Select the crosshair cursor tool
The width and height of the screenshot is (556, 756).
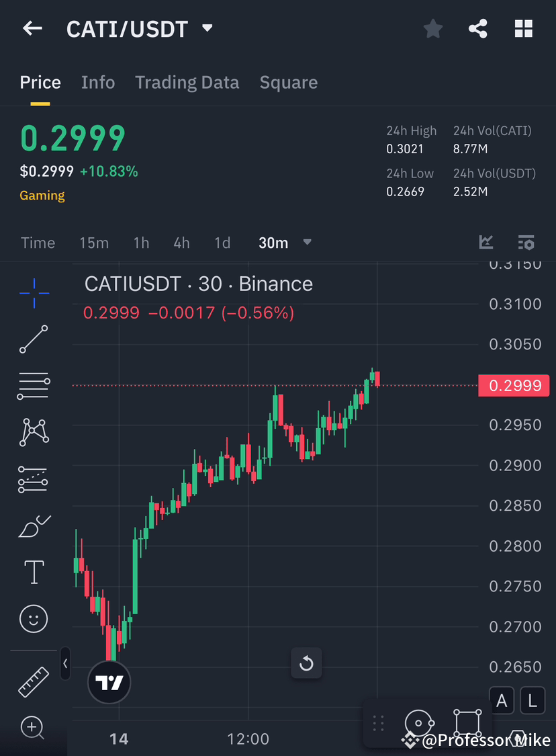tap(34, 292)
